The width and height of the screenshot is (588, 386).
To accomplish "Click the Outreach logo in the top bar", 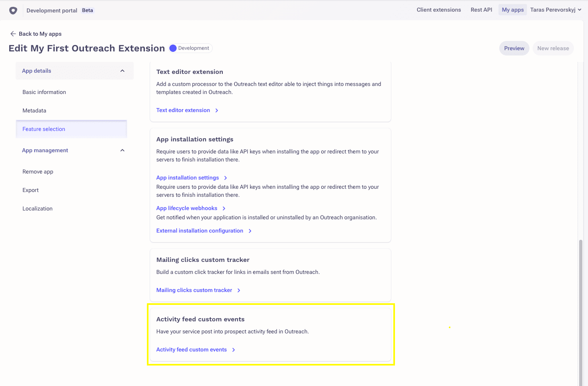I will coord(13,10).
